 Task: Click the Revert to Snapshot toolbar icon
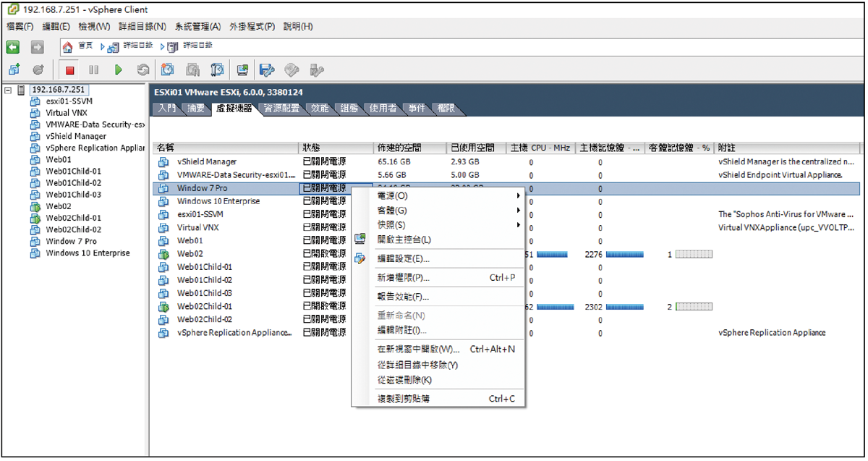click(192, 70)
